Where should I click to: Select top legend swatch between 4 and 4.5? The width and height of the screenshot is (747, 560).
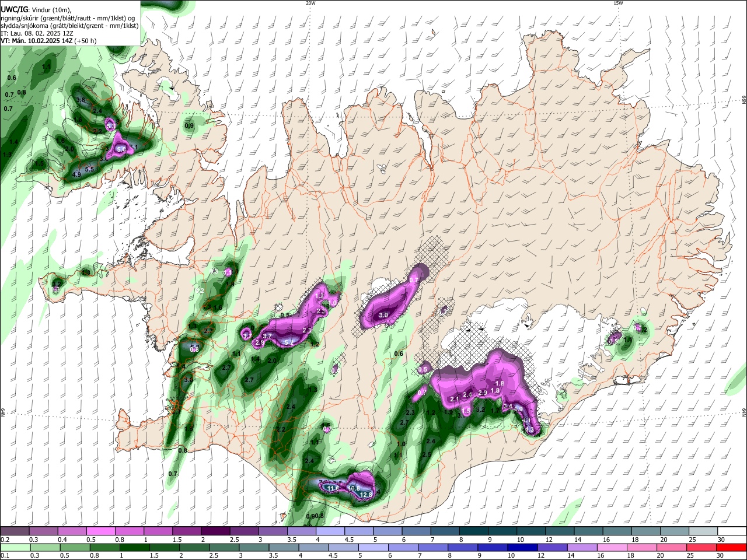click(x=330, y=531)
